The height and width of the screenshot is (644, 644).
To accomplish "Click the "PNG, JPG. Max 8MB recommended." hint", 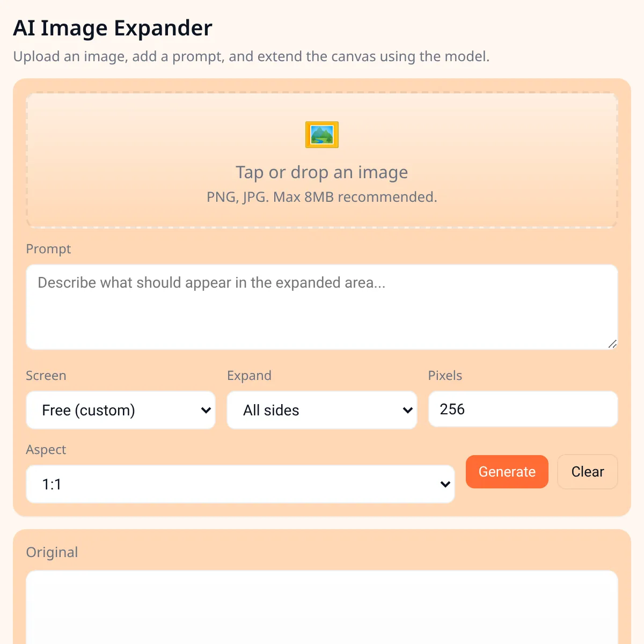I will coord(322,197).
